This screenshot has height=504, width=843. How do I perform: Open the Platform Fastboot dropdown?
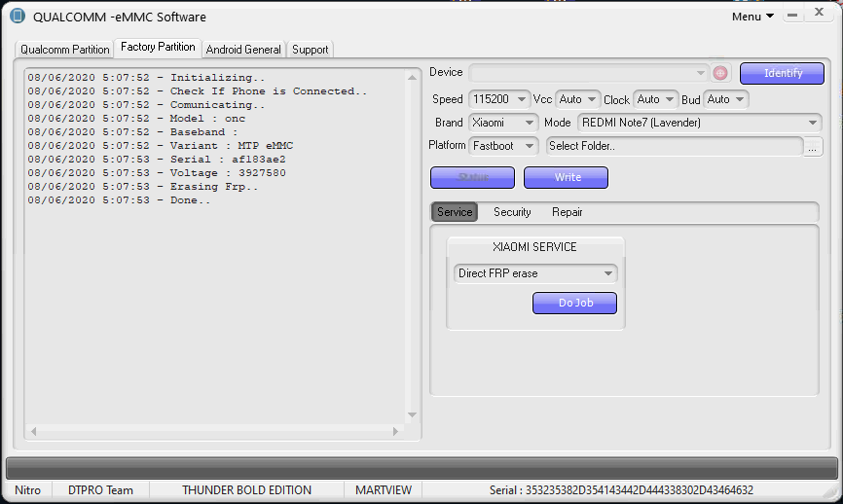click(503, 146)
